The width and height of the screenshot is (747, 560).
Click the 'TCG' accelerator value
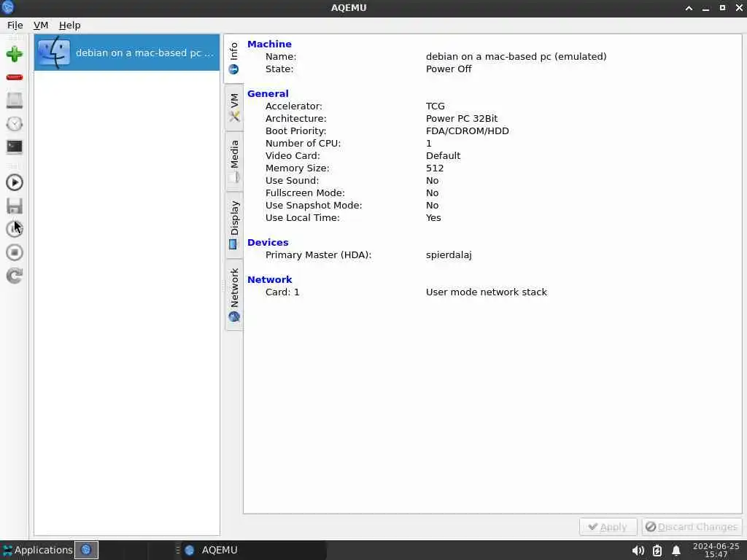tap(436, 106)
